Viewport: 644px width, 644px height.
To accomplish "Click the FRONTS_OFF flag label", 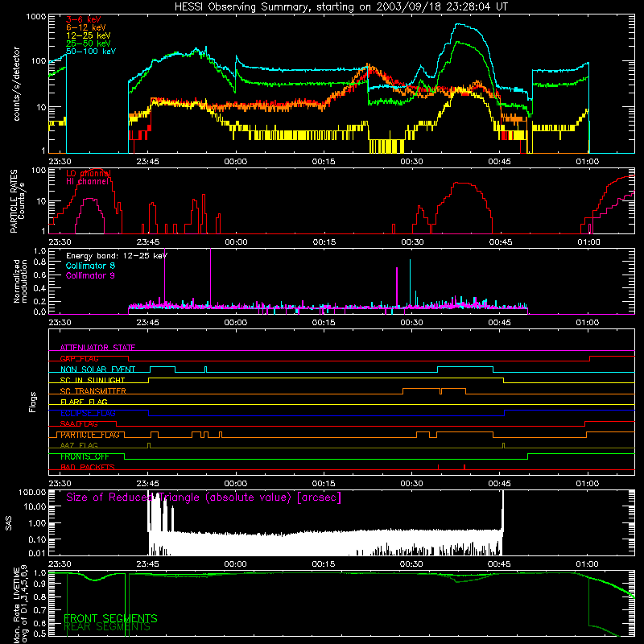I will click(85, 456).
